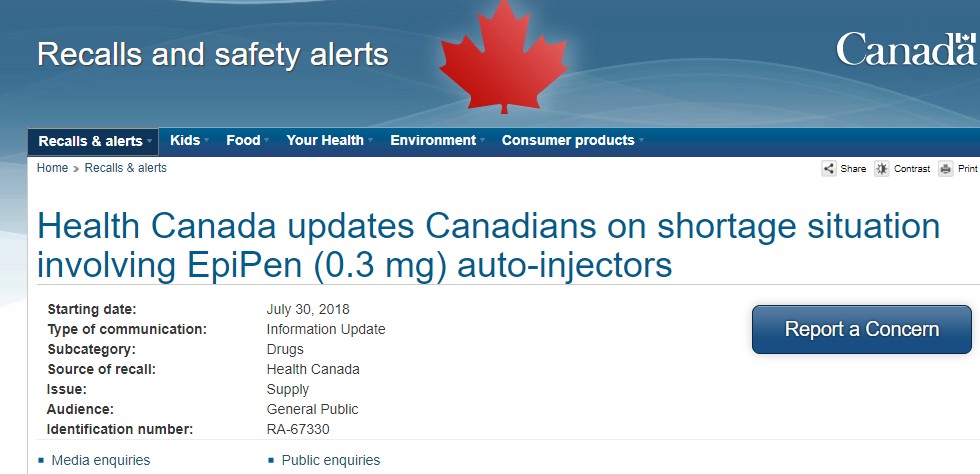Click the July 30, 2018 starting date
This screenshot has width=980, height=474.
308,309
